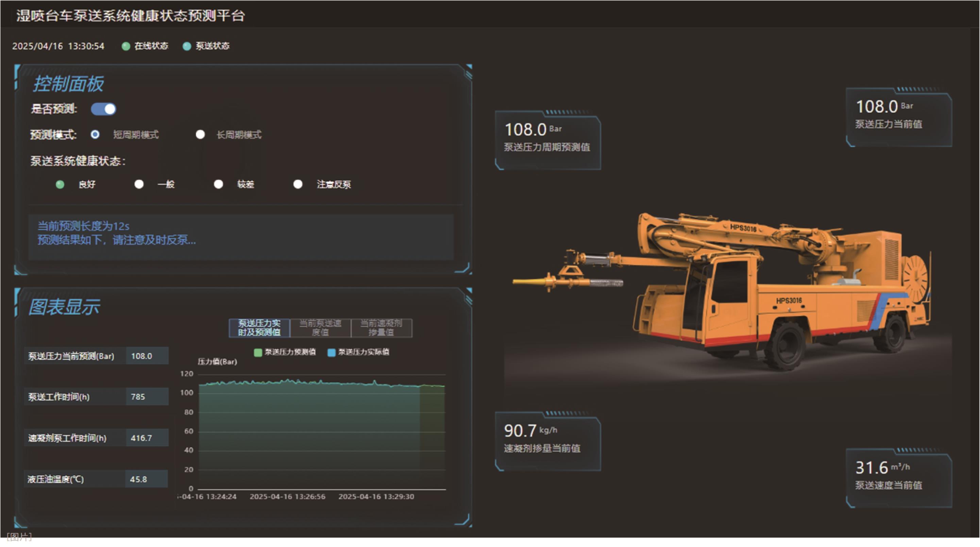The height and width of the screenshot is (547, 980).
Task: Toggle green 泵送压力预测值 legend swatch
Action: click(x=258, y=352)
